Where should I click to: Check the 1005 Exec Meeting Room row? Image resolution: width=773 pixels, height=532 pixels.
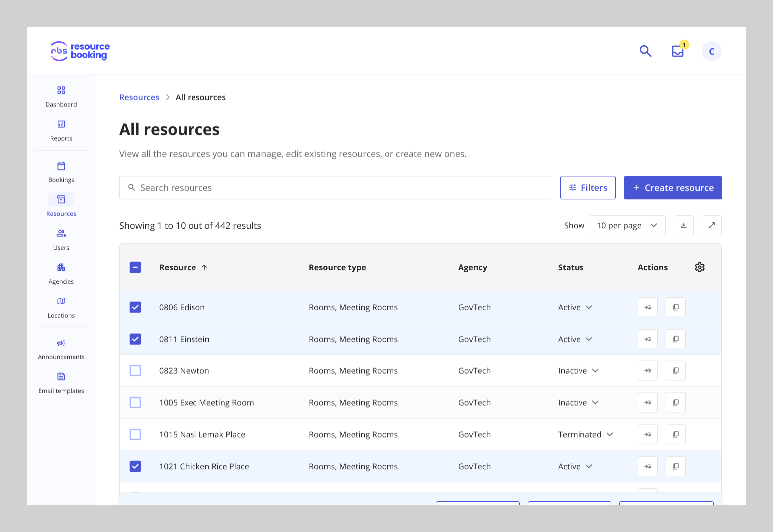[x=135, y=402]
